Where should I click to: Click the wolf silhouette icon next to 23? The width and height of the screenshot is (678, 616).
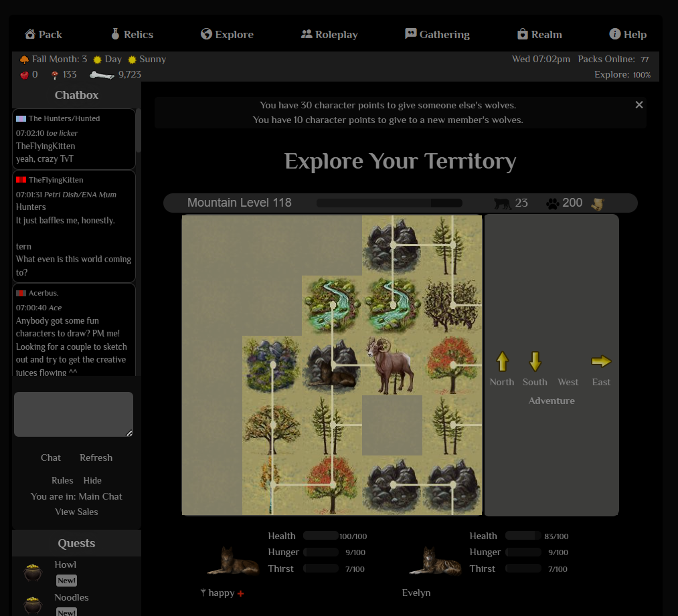(503, 203)
